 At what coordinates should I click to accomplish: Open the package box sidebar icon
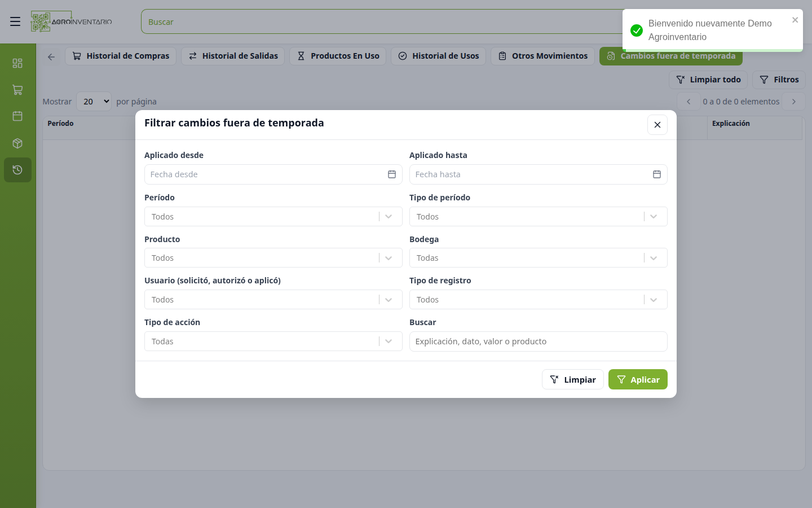[x=17, y=143]
